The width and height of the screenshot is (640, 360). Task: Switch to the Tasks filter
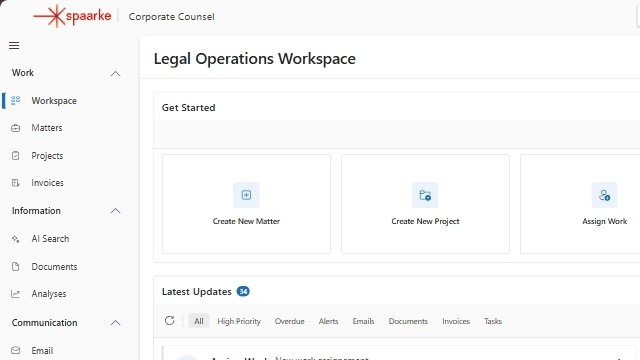493,321
